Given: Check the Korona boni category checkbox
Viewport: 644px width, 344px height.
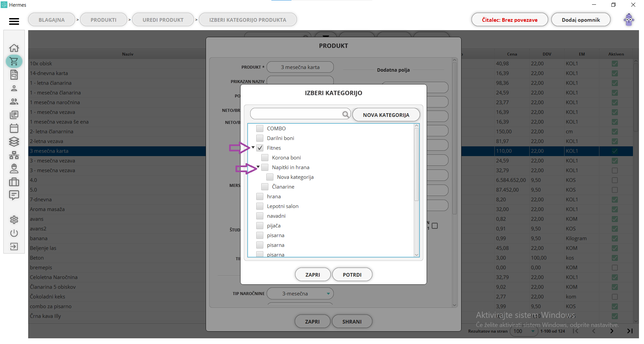Looking at the screenshot, I should click(x=265, y=157).
